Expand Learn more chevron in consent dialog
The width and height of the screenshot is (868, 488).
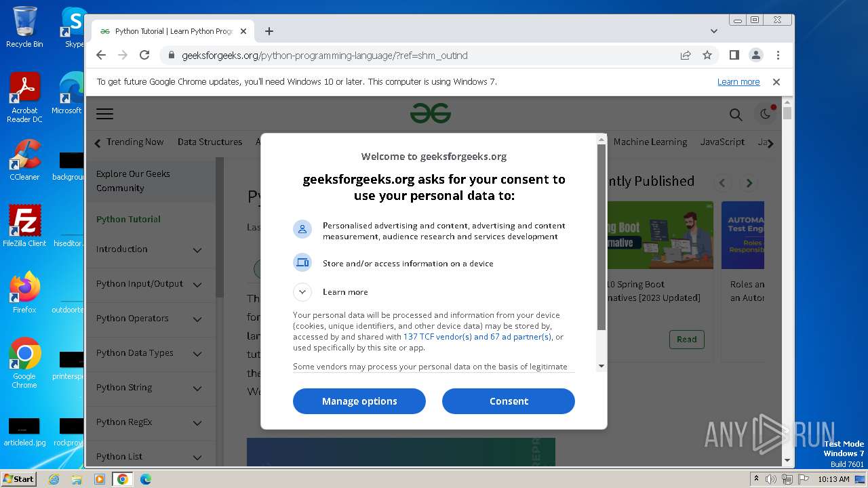[x=302, y=292]
